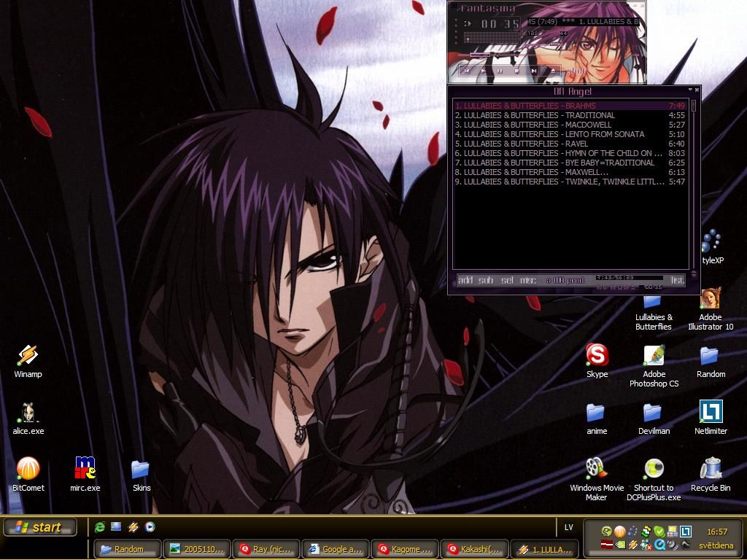Click the 'sel' playlist button
The width and height of the screenshot is (747, 560).
point(508,280)
